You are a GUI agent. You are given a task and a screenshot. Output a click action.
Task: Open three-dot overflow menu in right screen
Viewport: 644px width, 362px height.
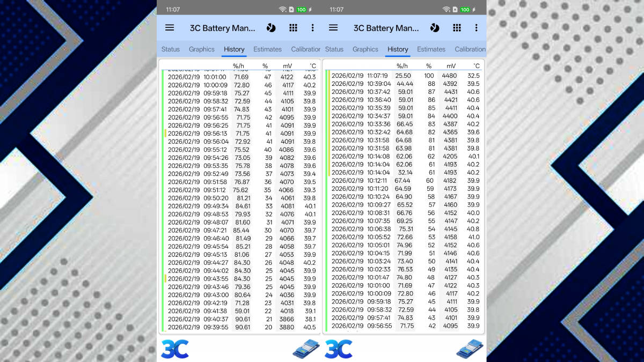476,28
